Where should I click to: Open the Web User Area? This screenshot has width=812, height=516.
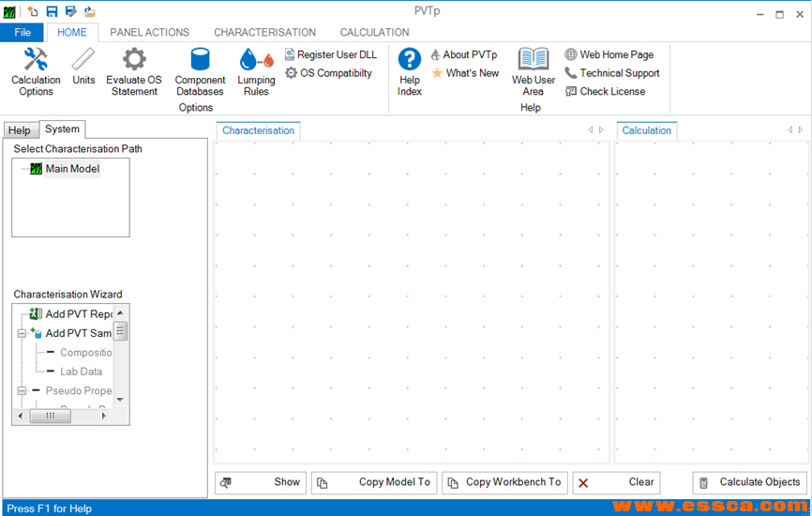534,71
